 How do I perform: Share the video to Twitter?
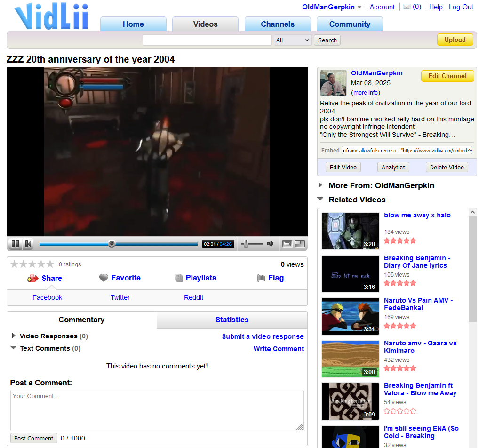(120, 297)
